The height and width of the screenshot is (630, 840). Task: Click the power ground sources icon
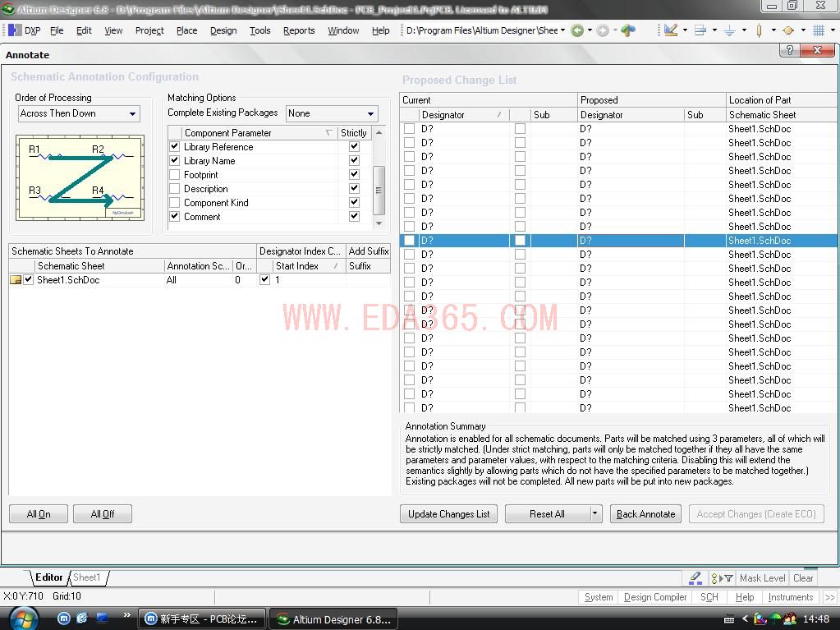tap(730, 30)
